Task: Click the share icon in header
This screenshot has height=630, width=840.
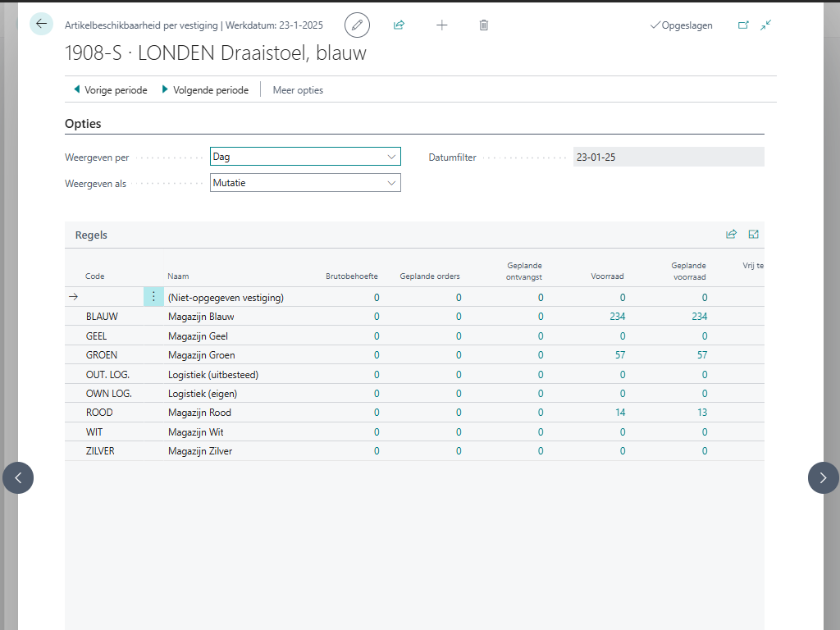Action: click(399, 25)
